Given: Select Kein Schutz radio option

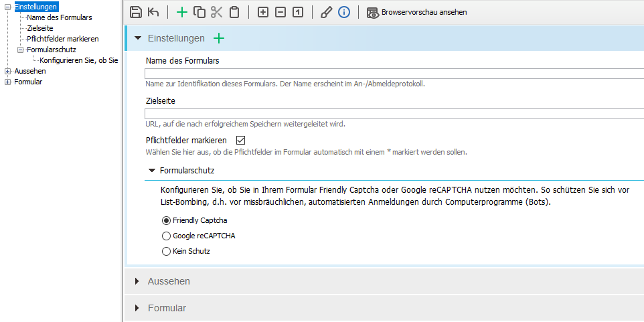Looking at the screenshot, I should tap(166, 251).
